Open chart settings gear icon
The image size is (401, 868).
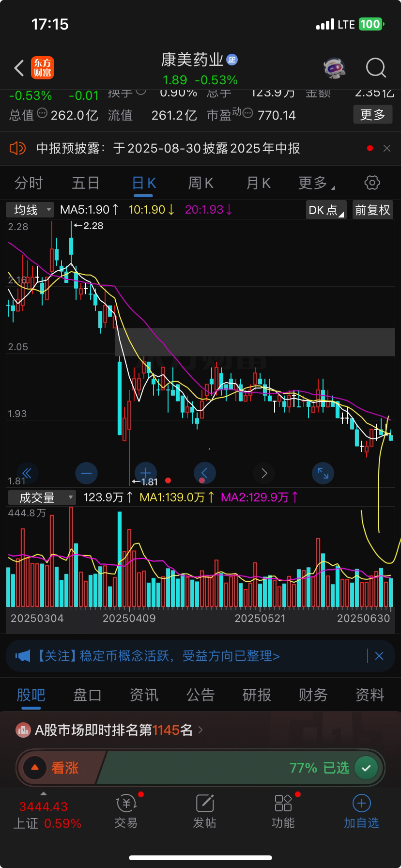click(372, 183)
